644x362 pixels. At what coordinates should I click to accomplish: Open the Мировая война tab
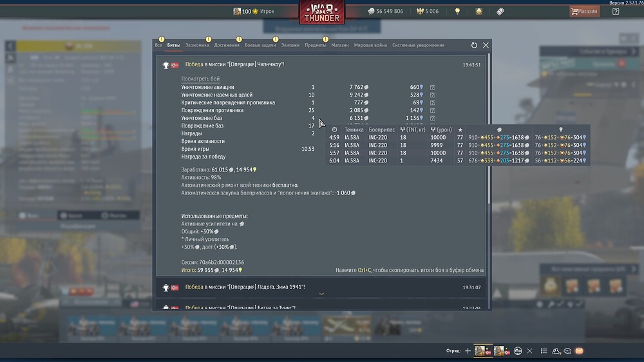point(370,45)
